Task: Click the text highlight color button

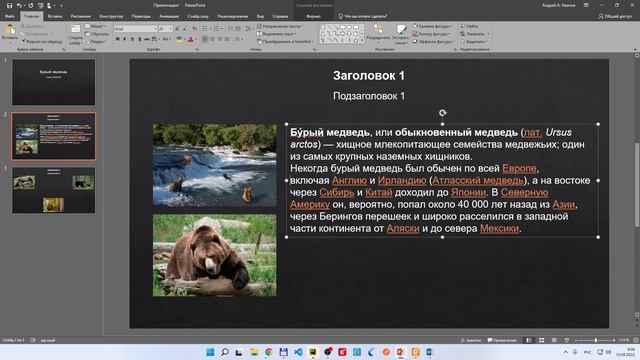Action: (180, 39)
